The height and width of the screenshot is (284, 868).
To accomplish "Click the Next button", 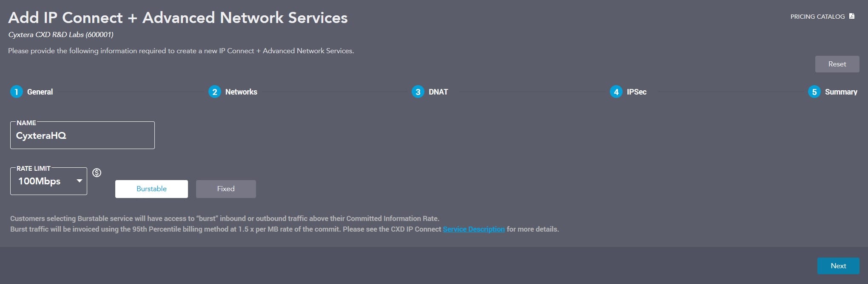I will click(838, 266).
